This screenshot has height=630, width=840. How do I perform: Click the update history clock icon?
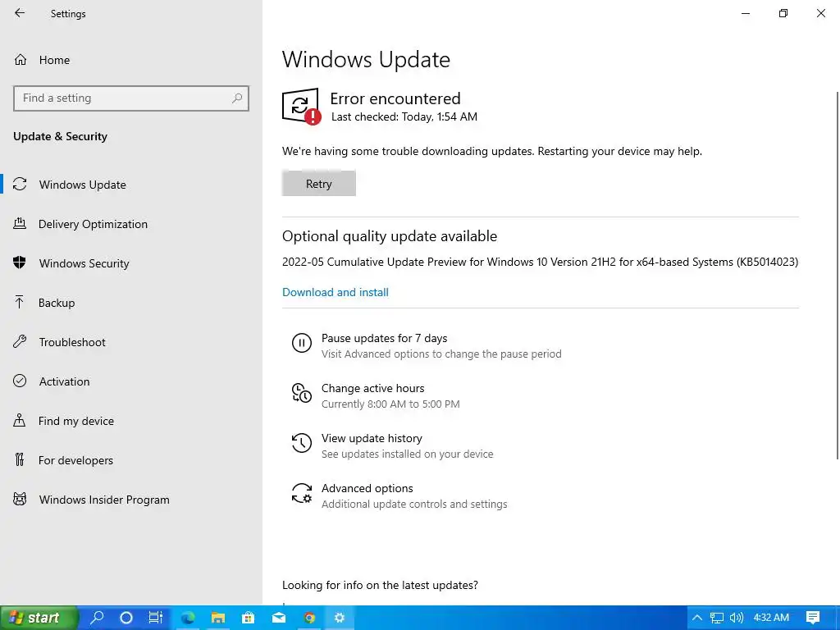point(302,443)
